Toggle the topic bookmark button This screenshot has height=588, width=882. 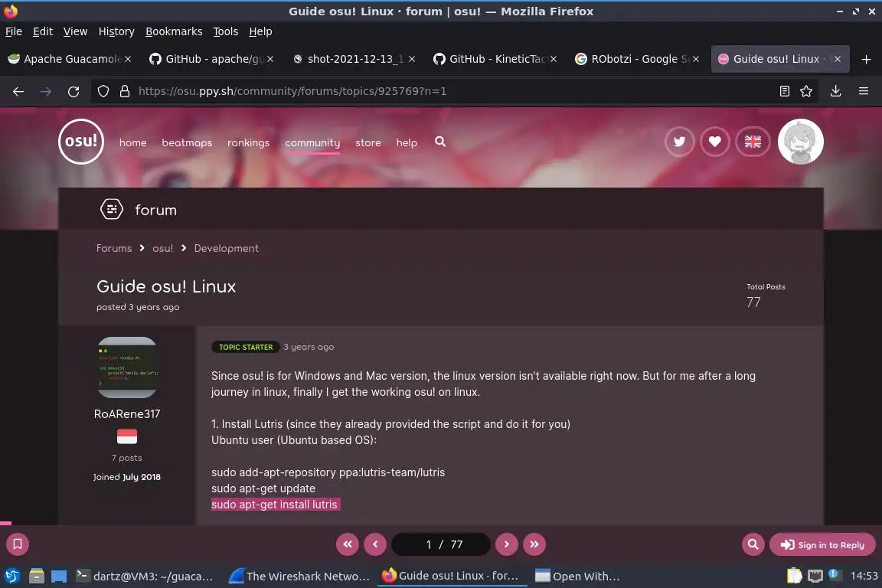18,544
